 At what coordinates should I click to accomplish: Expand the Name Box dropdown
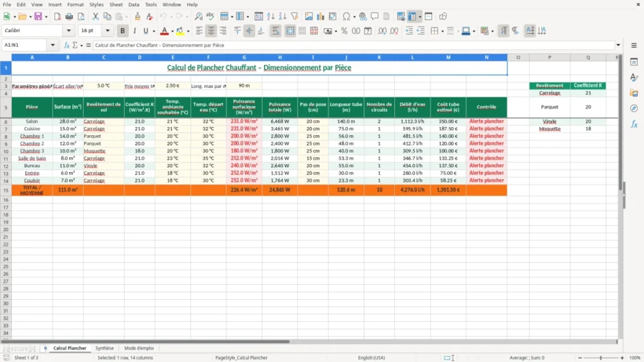pyautogui.click(x=53, y=45)
